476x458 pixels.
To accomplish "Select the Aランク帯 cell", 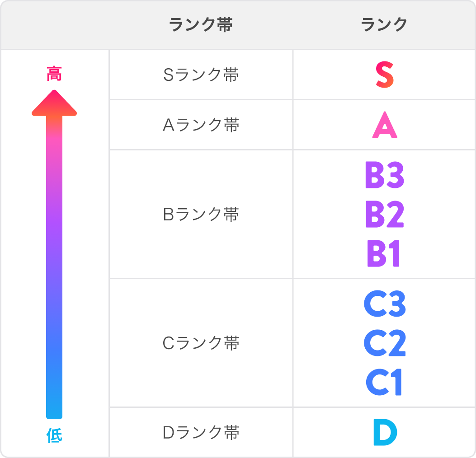I will coord(201,125).
